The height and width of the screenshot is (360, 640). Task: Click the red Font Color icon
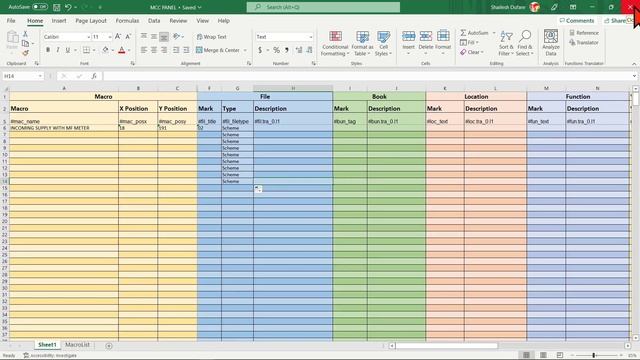121,50
